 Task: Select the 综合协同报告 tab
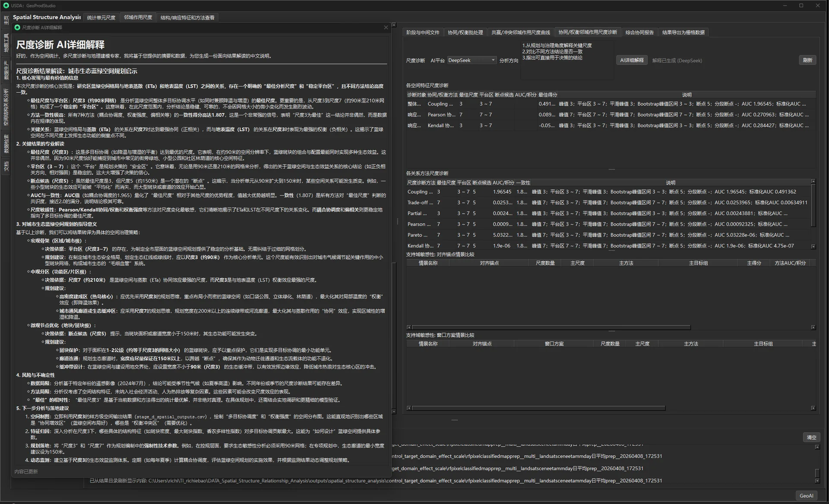coord(639,32)
